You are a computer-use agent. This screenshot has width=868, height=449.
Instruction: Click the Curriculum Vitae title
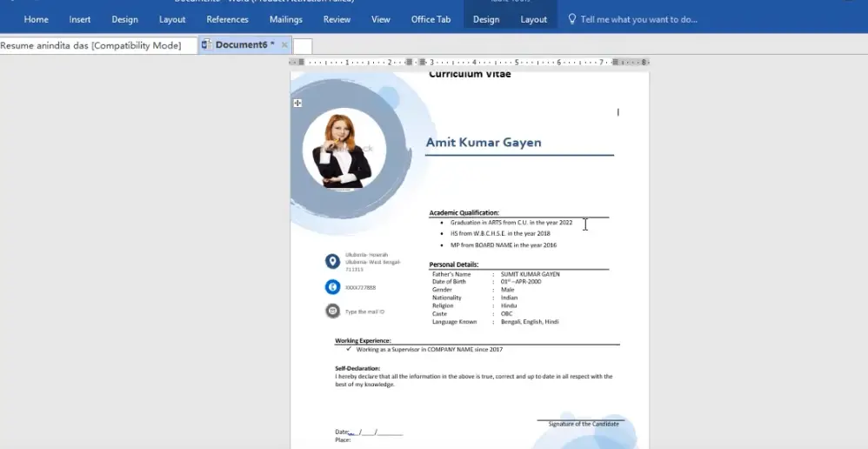(470, 74)
